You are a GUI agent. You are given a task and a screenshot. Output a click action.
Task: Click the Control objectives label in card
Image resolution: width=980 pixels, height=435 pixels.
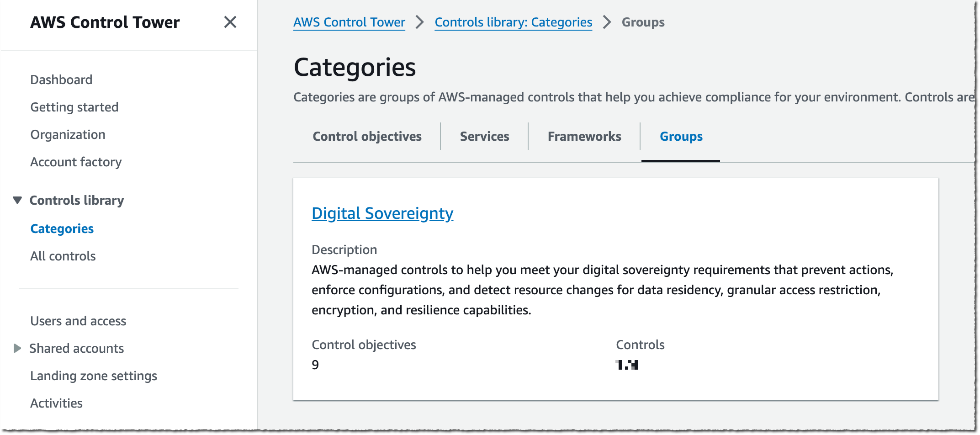click(x=364, y=345)
